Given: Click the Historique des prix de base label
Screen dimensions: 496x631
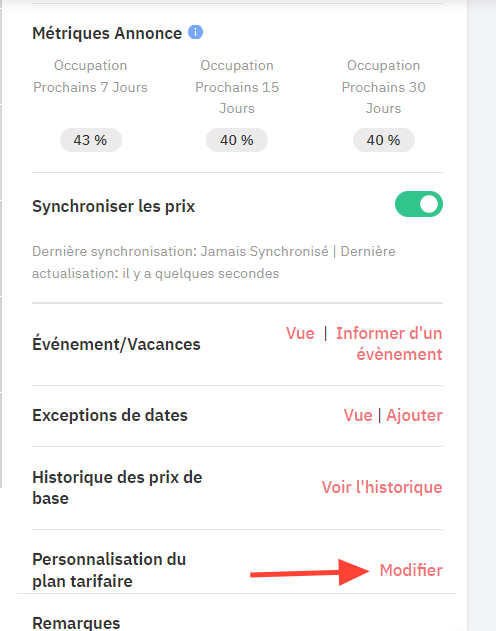Looking at the screenshot, I should coord(117,488).
